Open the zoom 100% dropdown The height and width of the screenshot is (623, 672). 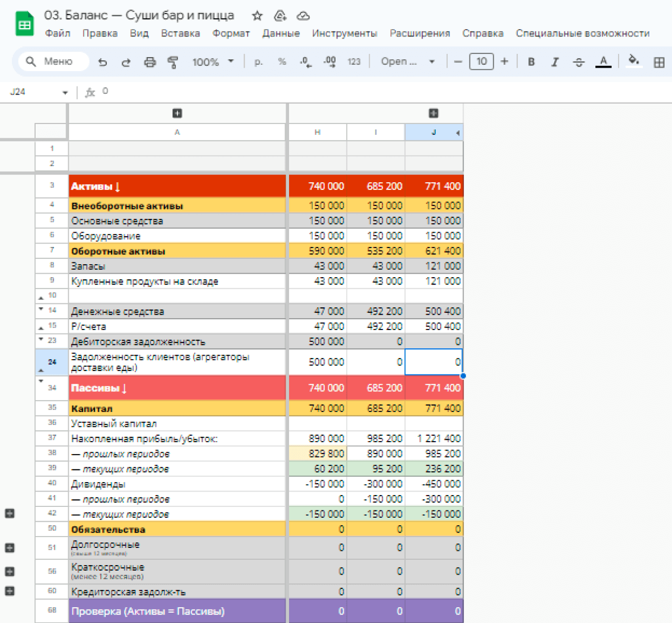click(213, 62)
